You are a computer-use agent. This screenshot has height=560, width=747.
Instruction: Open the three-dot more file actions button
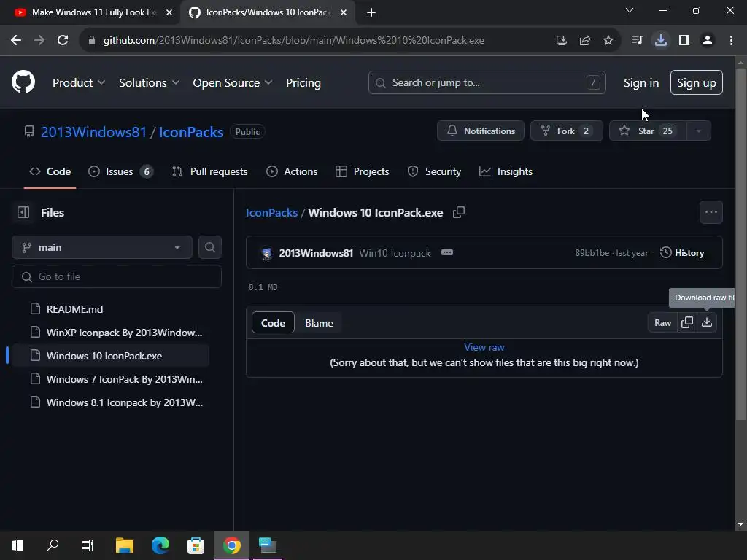[x=711, y=212]
